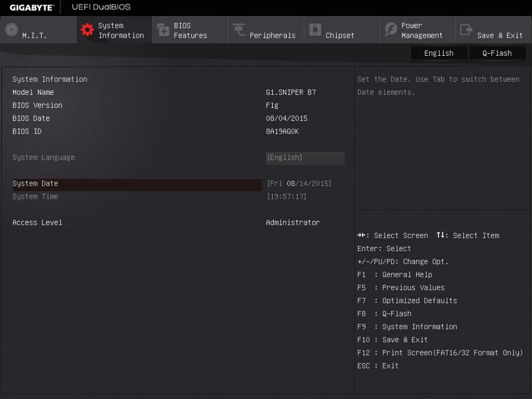Click the Power Management lightning icon
The height and width of the screenshot is (399, 532).
click(x=391, y=30)
